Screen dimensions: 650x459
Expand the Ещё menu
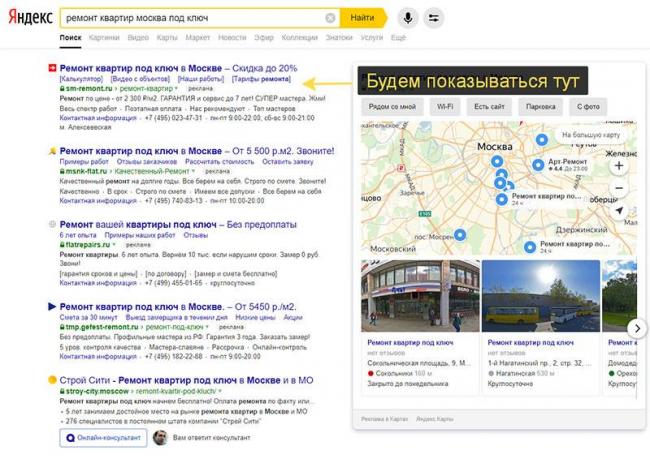(x=398, y=37)
